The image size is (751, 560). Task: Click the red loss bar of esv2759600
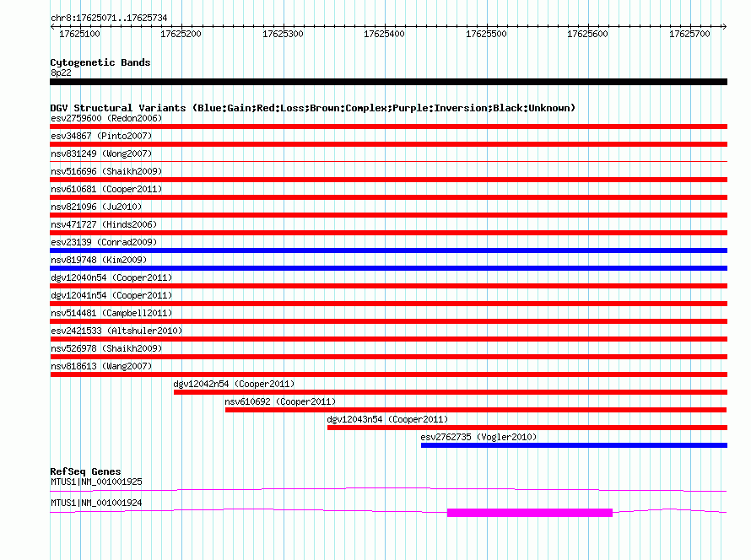click(388, 127)
